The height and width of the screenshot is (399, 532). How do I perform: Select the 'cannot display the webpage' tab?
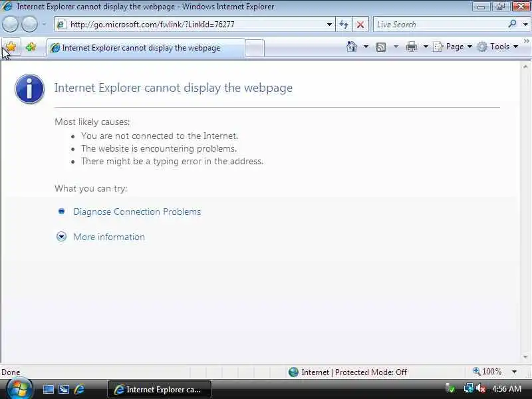coord(146,48)
